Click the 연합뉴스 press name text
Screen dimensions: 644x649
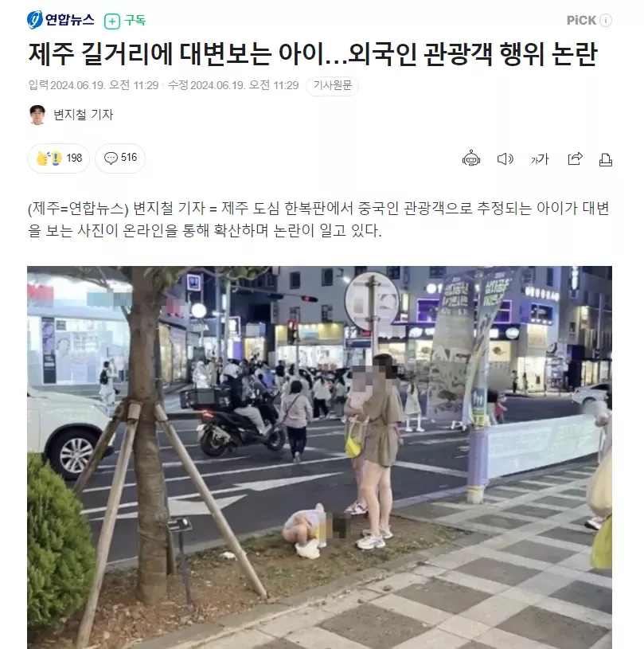(69, 20)
